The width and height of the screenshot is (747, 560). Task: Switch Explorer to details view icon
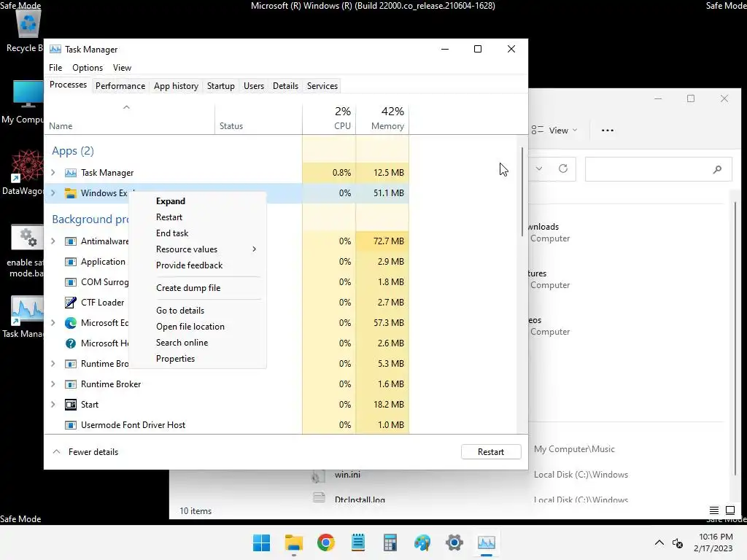click(713, 510)
